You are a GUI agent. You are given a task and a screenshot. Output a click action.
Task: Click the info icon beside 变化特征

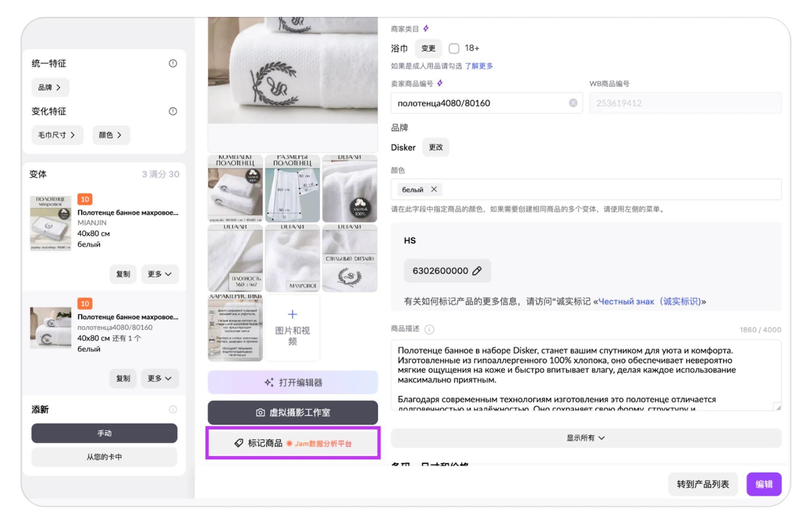click(173, 111)
